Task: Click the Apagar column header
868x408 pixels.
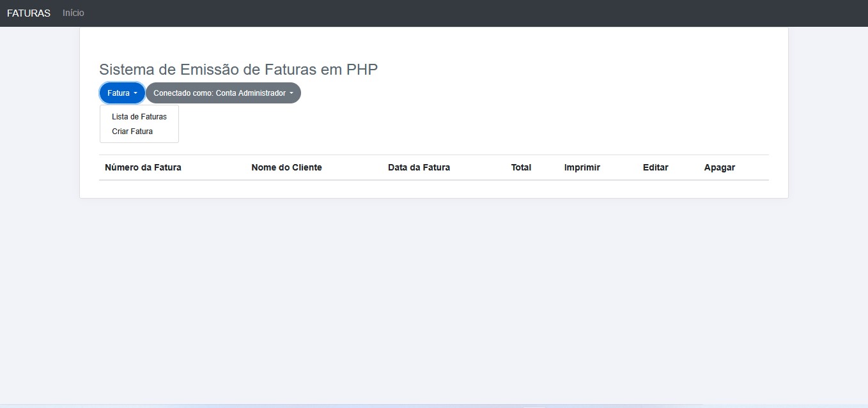Action: pos(719,167)
